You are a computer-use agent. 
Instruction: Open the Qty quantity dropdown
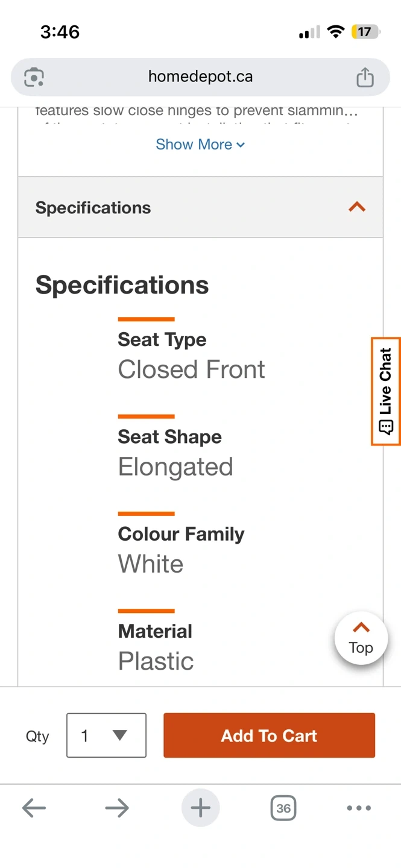pos(106,735)
